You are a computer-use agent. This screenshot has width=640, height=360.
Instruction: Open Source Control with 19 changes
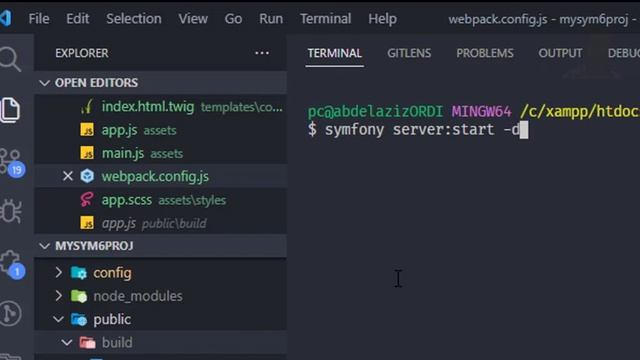[x=11, y=162]
